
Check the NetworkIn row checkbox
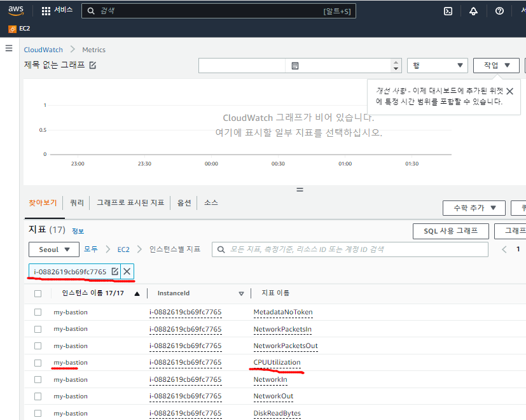coord(38,380)
